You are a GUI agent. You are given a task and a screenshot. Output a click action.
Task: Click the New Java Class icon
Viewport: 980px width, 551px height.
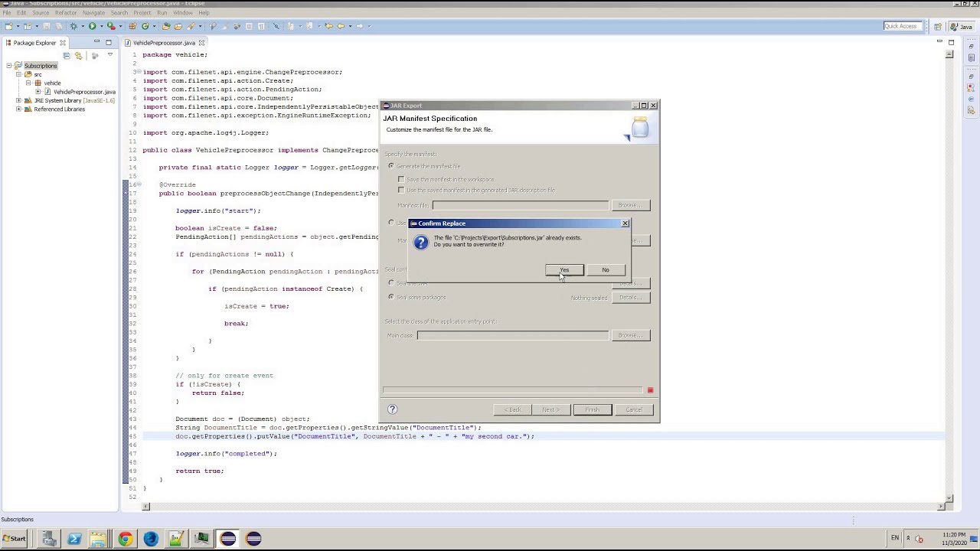coord(145,26)
